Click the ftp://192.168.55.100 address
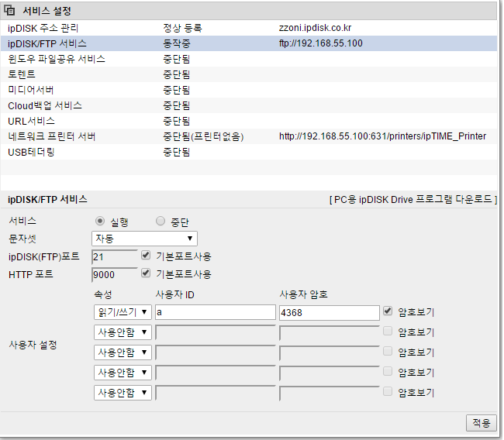504x440 pixels. tap(320, 43)
